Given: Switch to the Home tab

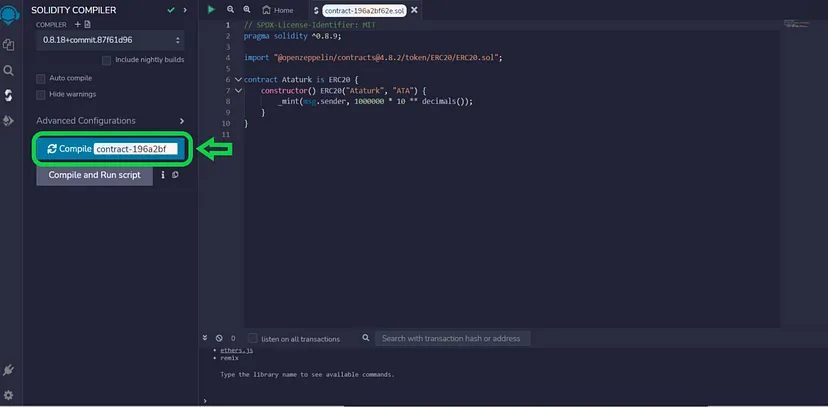Looking at the screenshot, I should (279, 10).
